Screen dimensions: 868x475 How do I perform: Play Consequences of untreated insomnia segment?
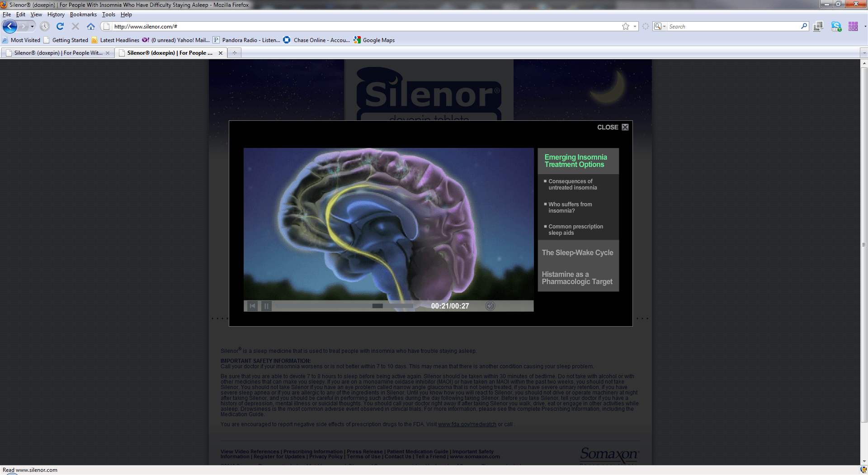[x=573, y=185]
